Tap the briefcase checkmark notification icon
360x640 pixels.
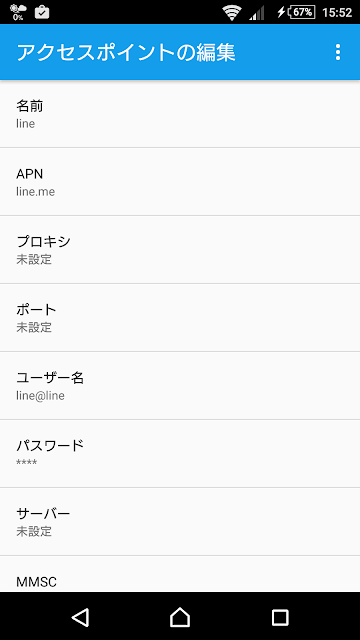[x=42, y=12]
